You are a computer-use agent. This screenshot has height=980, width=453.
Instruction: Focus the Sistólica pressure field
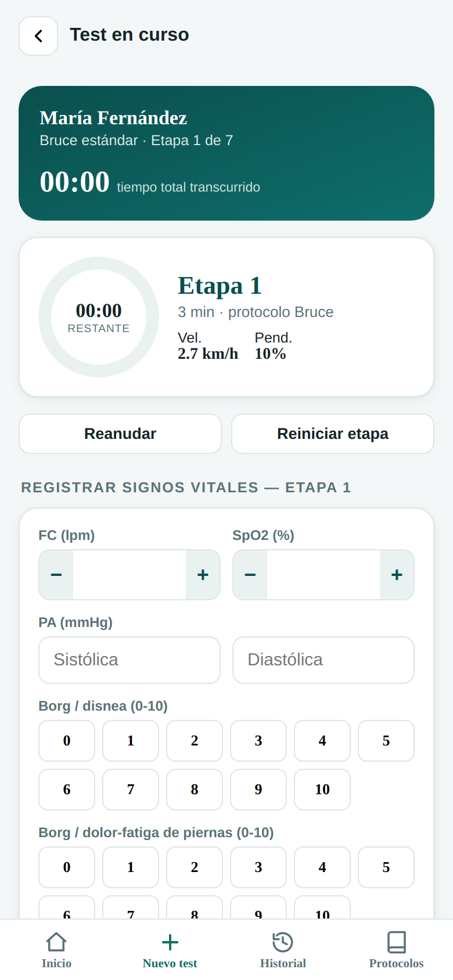pyautogui.click(x=130, y=660)
